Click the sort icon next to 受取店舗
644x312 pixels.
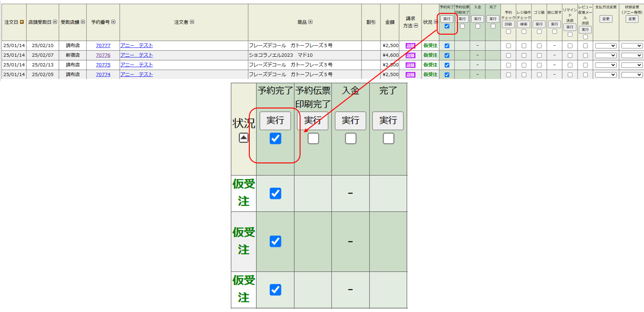click(82, 22)
